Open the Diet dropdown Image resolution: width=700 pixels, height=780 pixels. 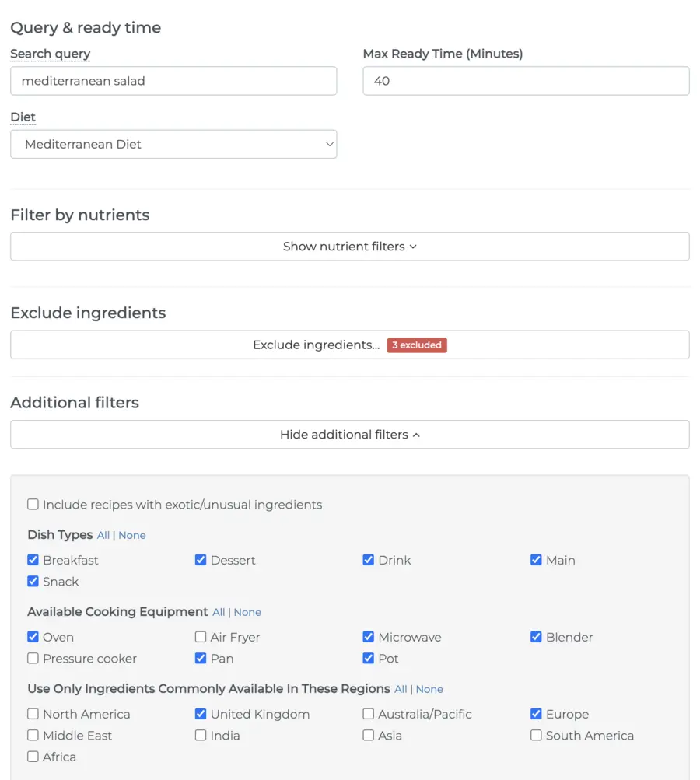(x=173, y=144)
